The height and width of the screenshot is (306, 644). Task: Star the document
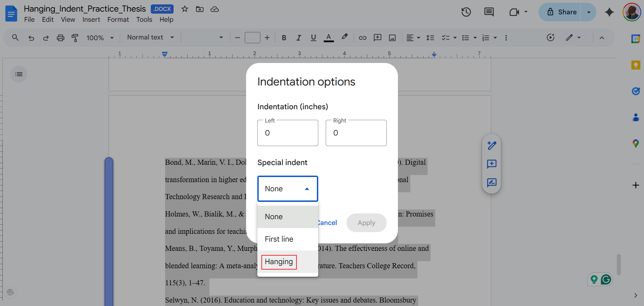click(x=185, y=9)
